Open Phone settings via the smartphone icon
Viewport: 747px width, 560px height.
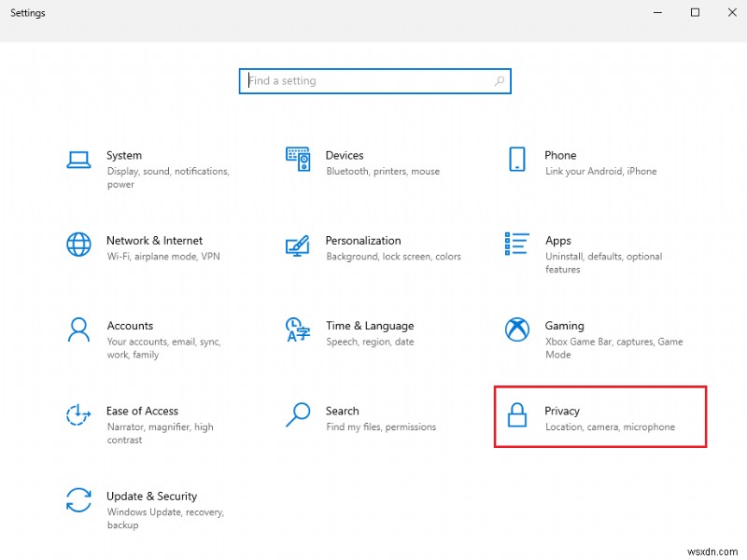pyautogui.click(x=516, y=159)
